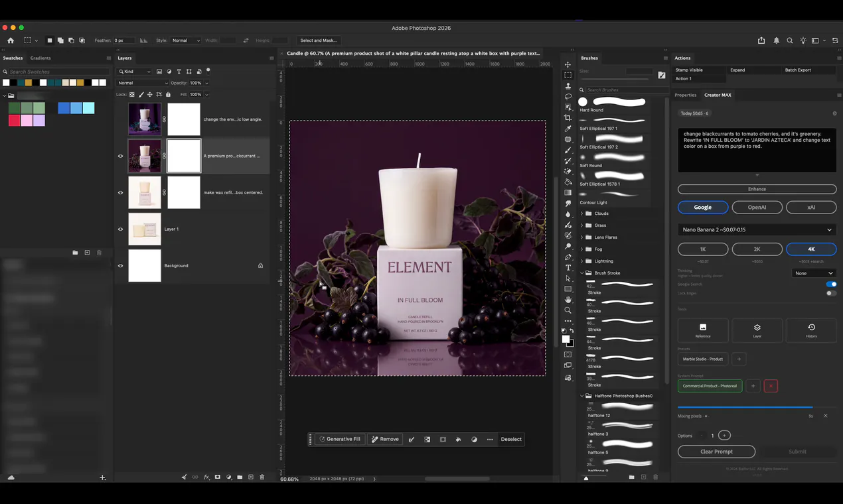Turn off the Google Search toggle
Viewport: 843px width, 504px height.
coord(831,284)
